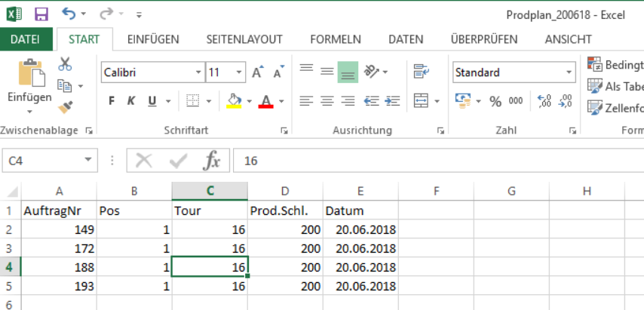Toggle Italic formatting (K)
The image size is (644, 310).
[130, 100]
